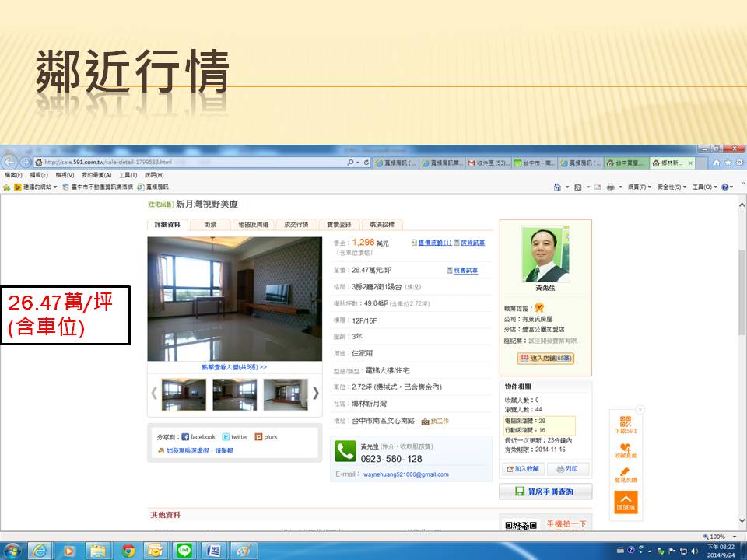The width and height of the screenshot is (747, 560).
Task: Open the Windows Start button
Action: click(x=12, y=551)
